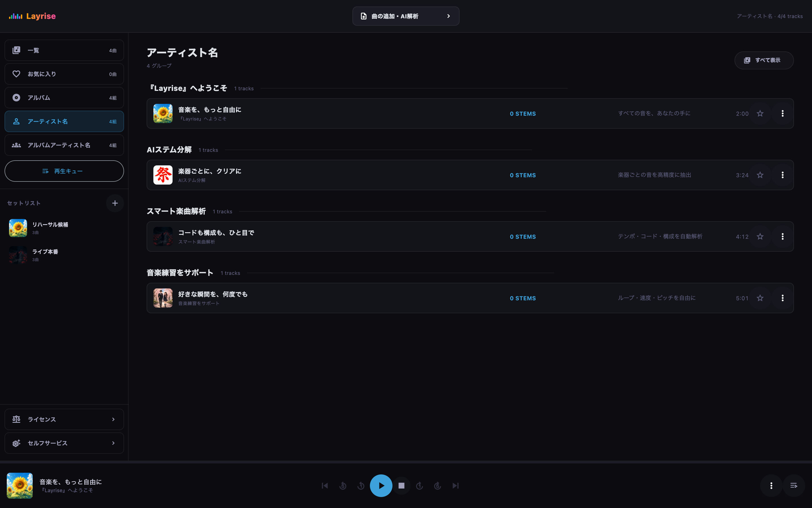Click the track title コードも構成も、ひと目で
This screenshot has width=812, height=508.
[216, 233]
